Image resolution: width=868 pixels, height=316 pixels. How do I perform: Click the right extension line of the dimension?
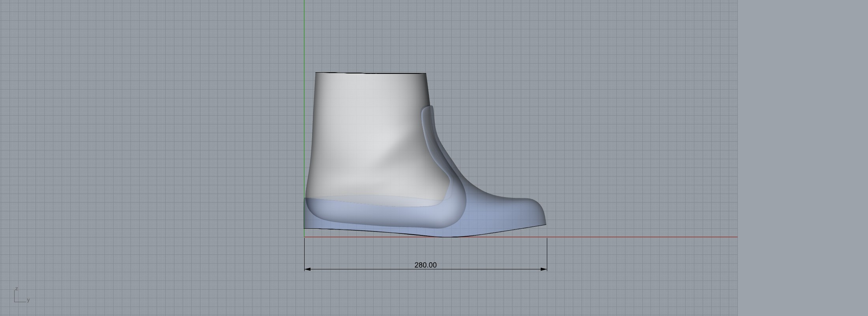[x=547, y=253]
